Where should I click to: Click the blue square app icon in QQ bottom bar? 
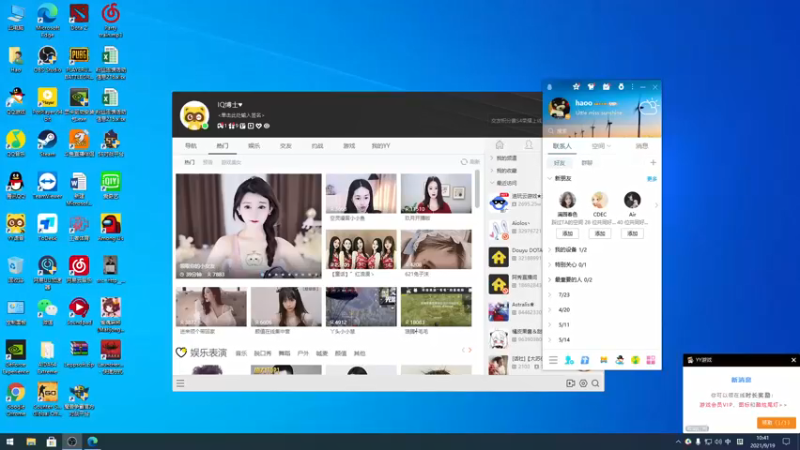tap(585, 360)
